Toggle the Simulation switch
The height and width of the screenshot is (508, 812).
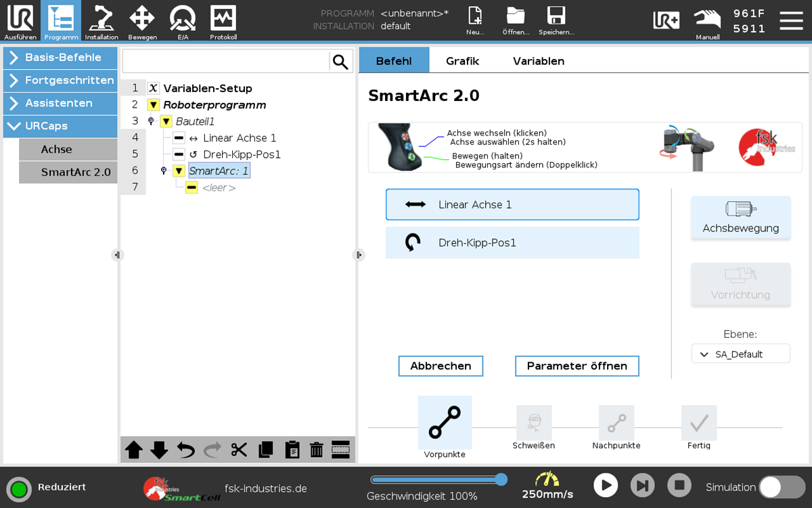[x=782, y=487]
